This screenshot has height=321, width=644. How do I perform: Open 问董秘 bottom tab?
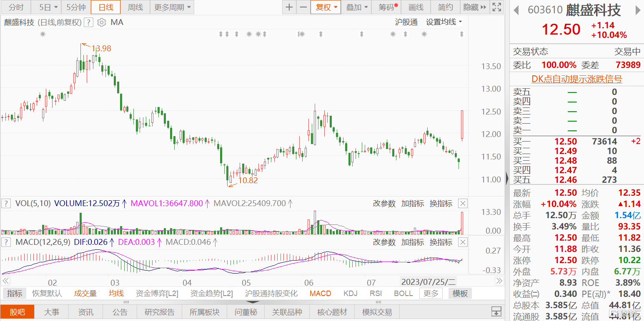[246, 312]
